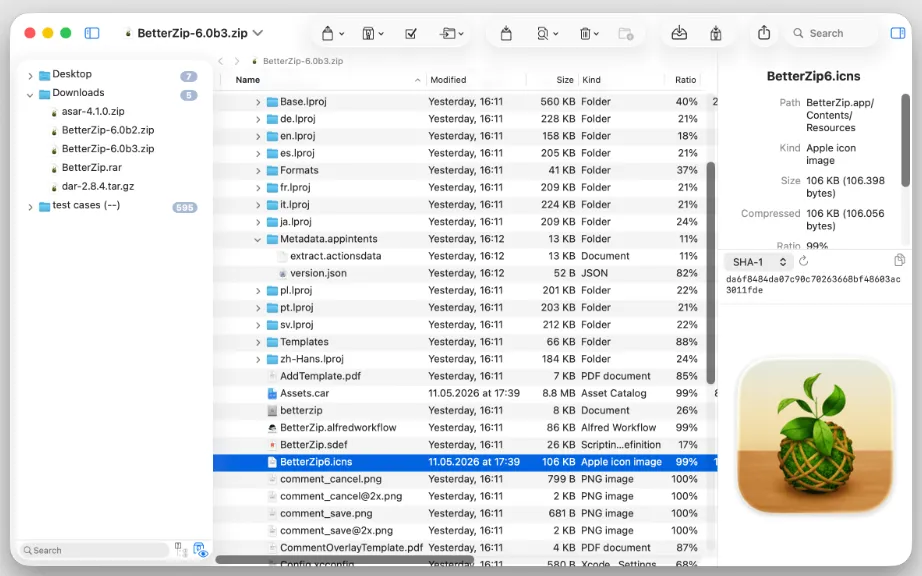Open the dropdown arrow beside the move-into-folder icon
This screenshot has height=576, width=922.
click(x=461, y=34)
